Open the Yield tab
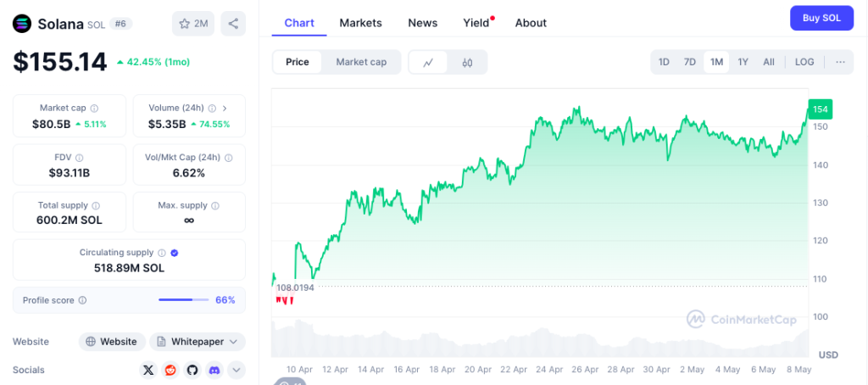Screen dimensions: 868x385 pyautogui.click(x=476, y=23)
